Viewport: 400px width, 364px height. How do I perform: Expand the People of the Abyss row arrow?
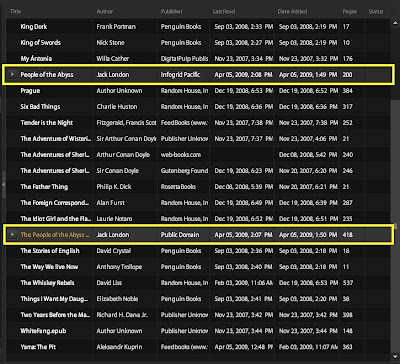tap(12, 75)
